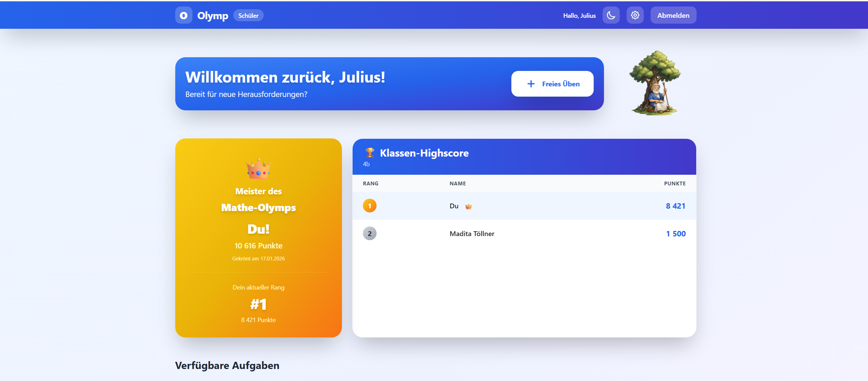Image resolution: width=868 pixels, height=381 pixels.
Task: Click the Schüler badge in the header
Action: tap(248, 15)
